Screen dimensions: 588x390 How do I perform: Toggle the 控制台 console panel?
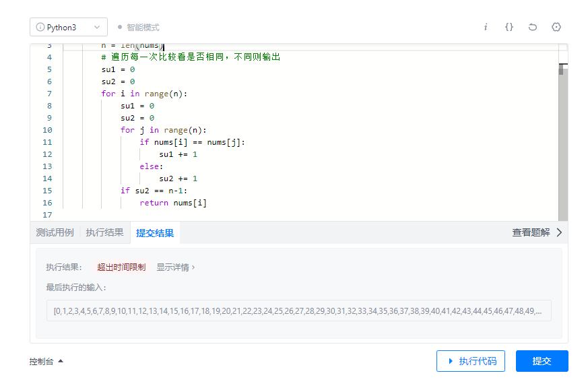click(46, 362)
